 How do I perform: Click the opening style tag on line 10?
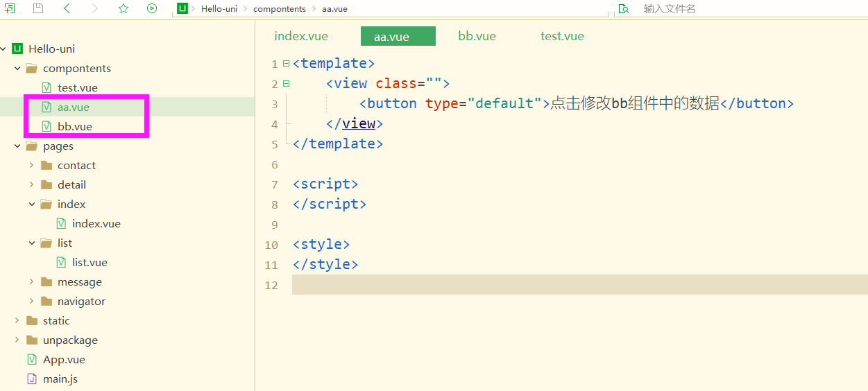(x=321, y=244)
